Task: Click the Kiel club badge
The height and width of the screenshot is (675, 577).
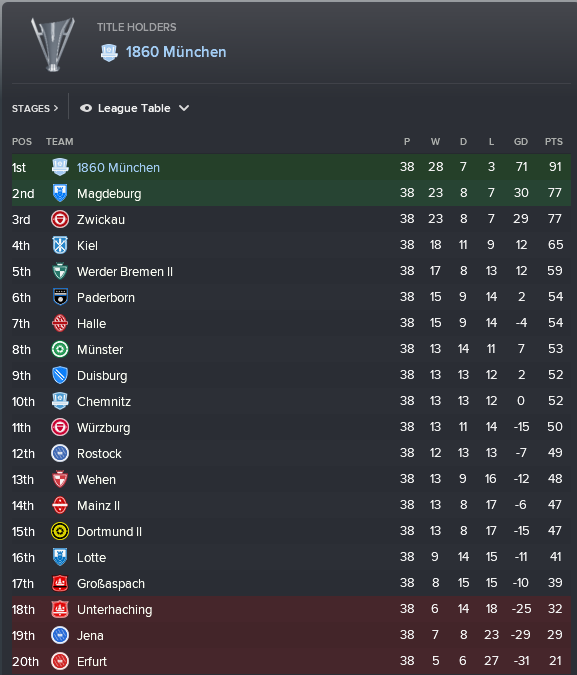Action: [x=60, y=245]
